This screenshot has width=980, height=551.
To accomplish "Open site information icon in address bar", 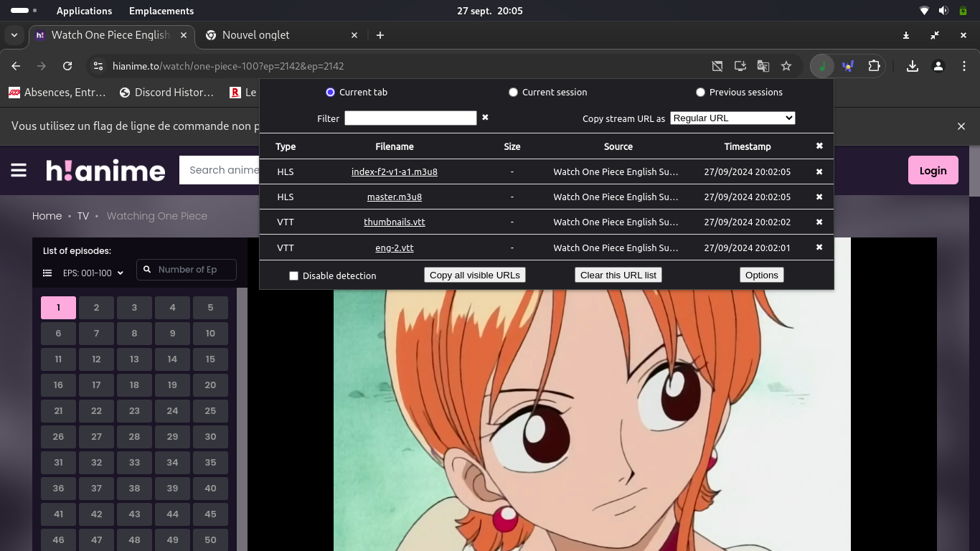I will tap(98, 66).
